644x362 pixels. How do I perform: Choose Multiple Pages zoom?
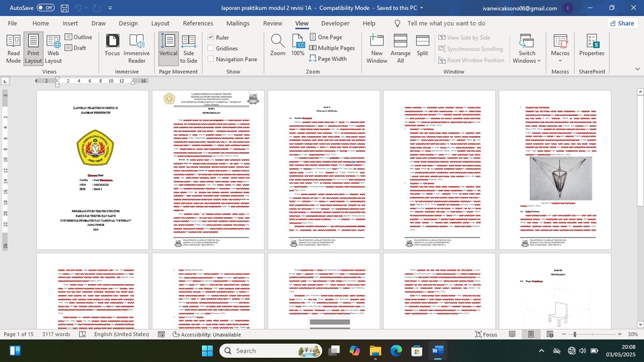click(332, 48)
